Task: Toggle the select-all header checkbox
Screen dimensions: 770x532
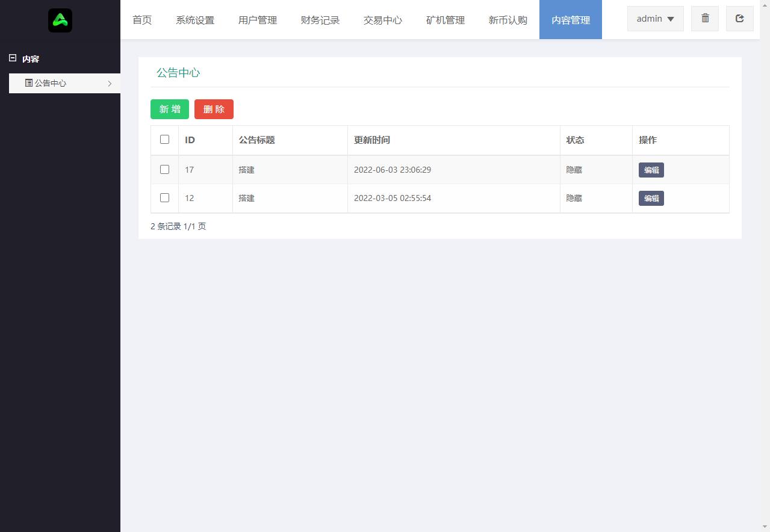Action: click(x=164, y=139)
